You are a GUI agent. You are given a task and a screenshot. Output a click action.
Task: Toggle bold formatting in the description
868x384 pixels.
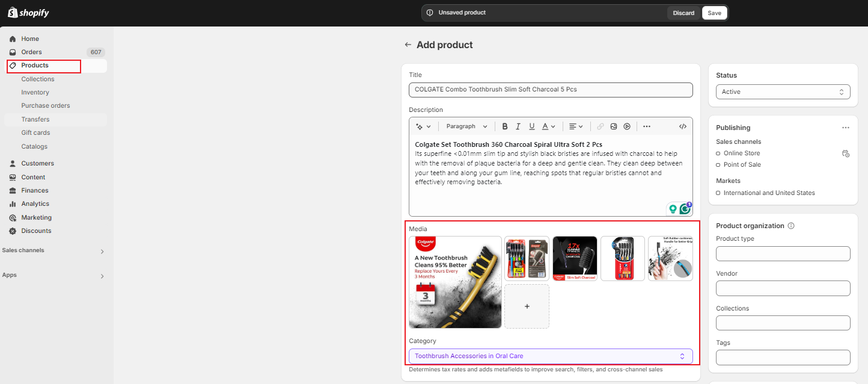[505, 126]
